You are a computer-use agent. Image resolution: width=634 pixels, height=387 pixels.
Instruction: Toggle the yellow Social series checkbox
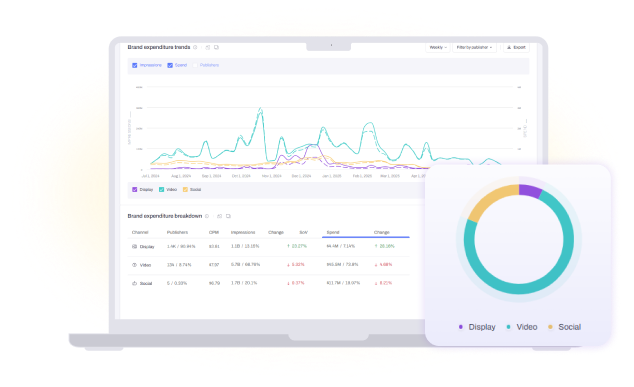[185, 189]
